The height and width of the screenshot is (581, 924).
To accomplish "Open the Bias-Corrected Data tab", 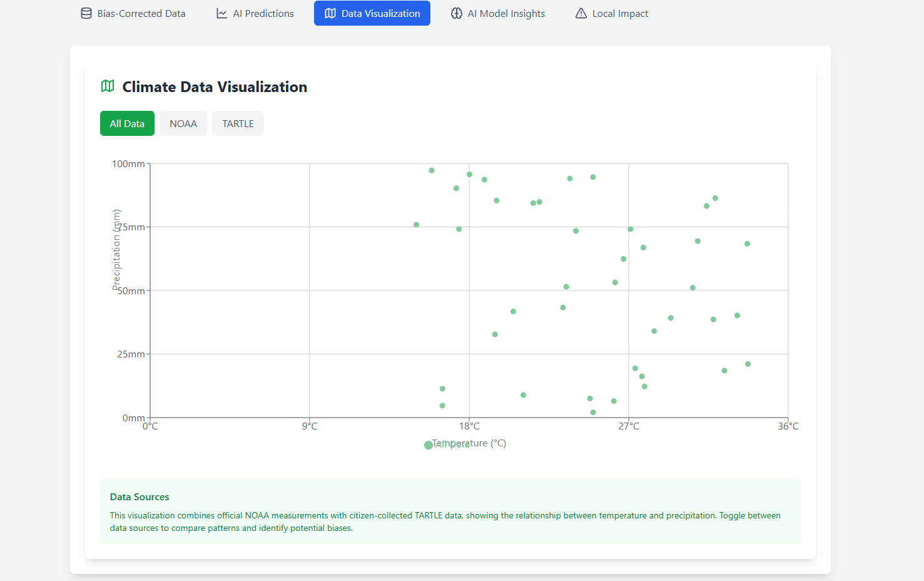I will coord(133,13).
